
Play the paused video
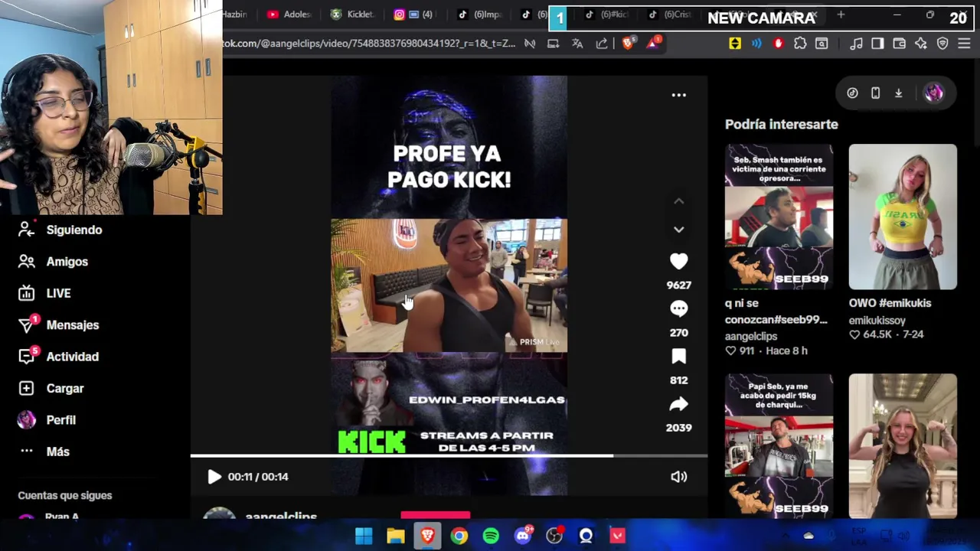214,477
